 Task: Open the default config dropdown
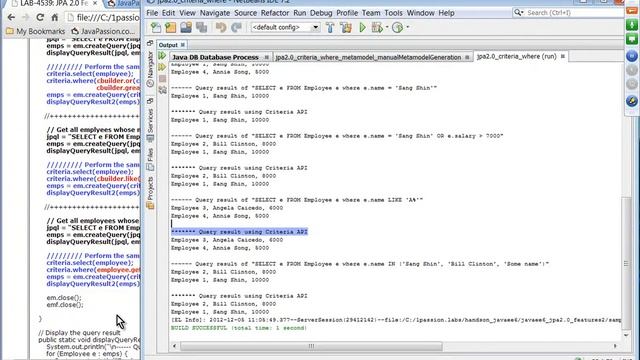(x=315, y=27)
